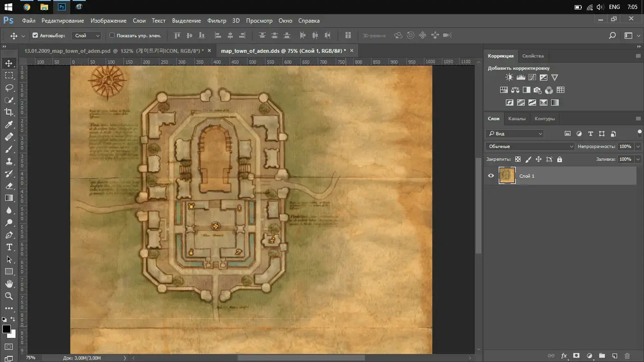This screenshot has width=644, height=362.
Task: Select the Quick Selection tool
Action: click(9, 100)
